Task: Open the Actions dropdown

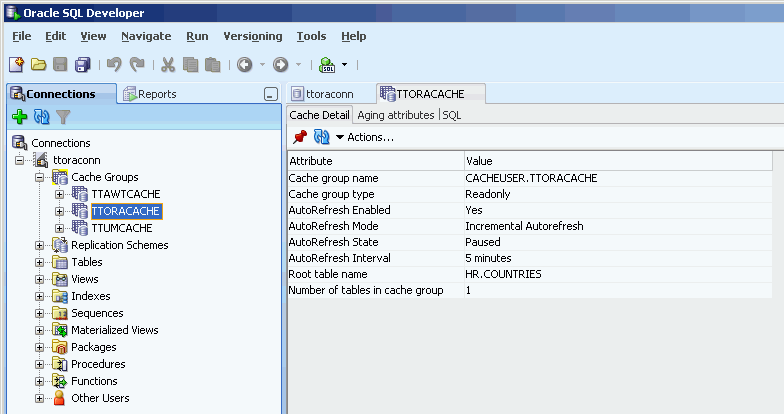Action: [x=364, y=137]
